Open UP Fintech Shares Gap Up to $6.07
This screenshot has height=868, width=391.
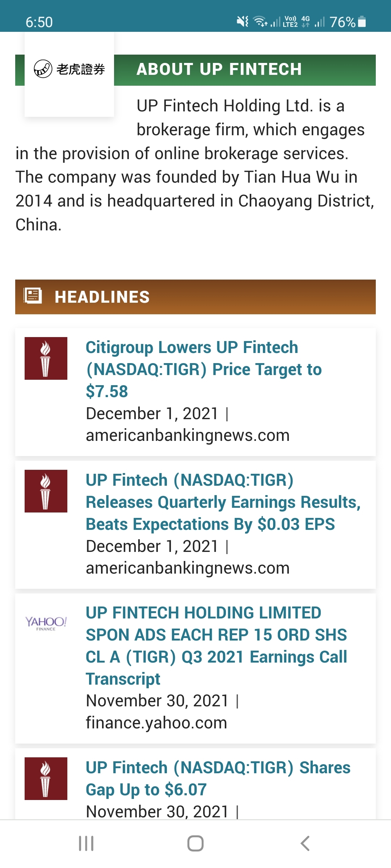coord(218,778)
